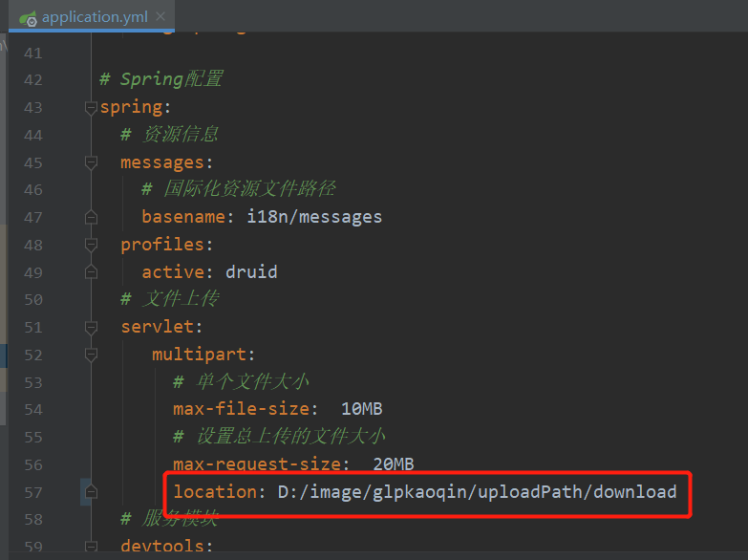Click the 'servlet:' key
The height and width of the screenshot is (560, 748).
(x=161, y=327)
